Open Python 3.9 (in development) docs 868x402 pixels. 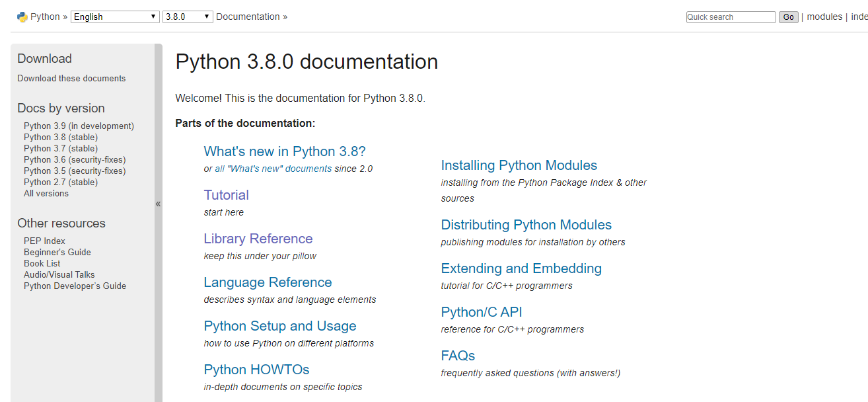coord(79,126)
